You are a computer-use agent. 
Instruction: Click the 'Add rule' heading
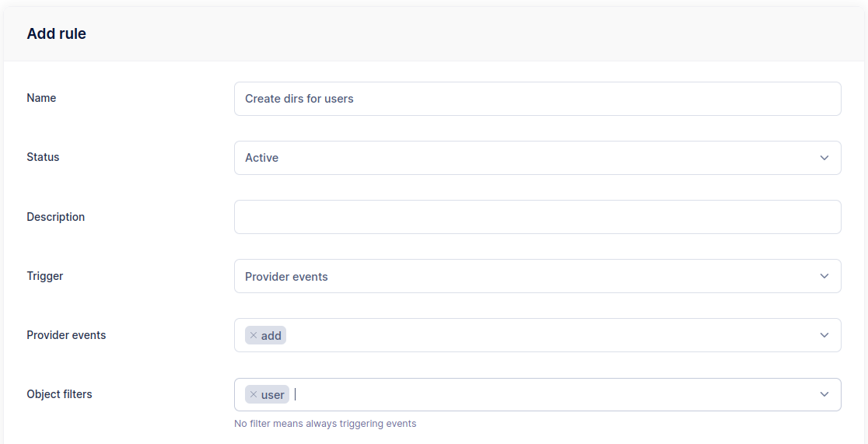(56, 33)
